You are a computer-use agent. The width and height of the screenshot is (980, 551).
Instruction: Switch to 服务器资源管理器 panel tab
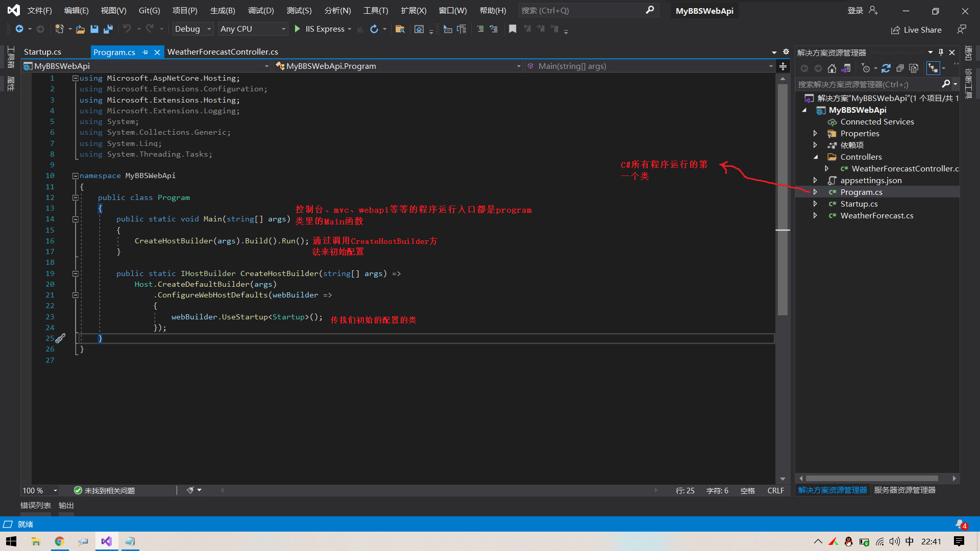pyautogui.click(x=904, y=490)
